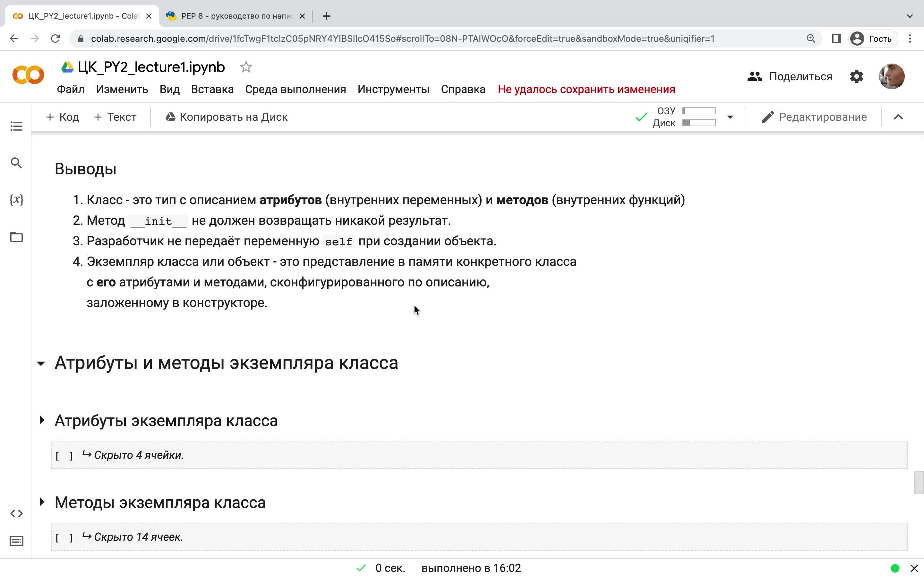This screenshot has width=924, height=578.
Task: Reload the page
Action: coord(56,39)
